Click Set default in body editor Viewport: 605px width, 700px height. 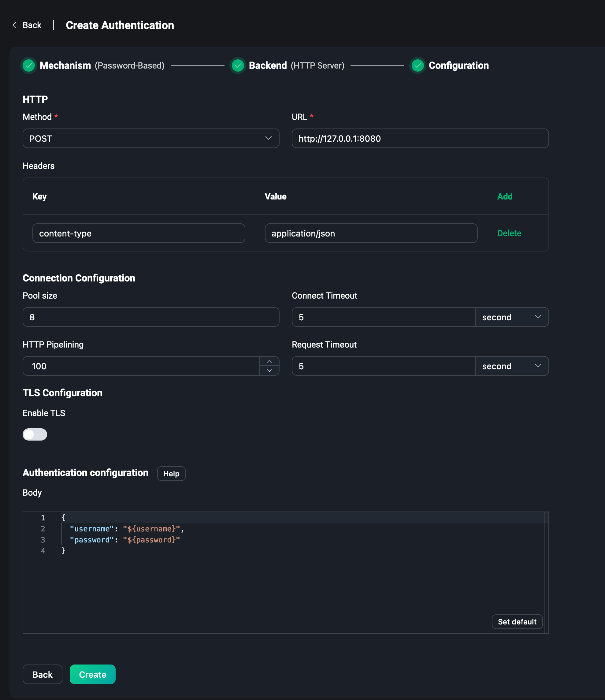[x=517, y=622]
